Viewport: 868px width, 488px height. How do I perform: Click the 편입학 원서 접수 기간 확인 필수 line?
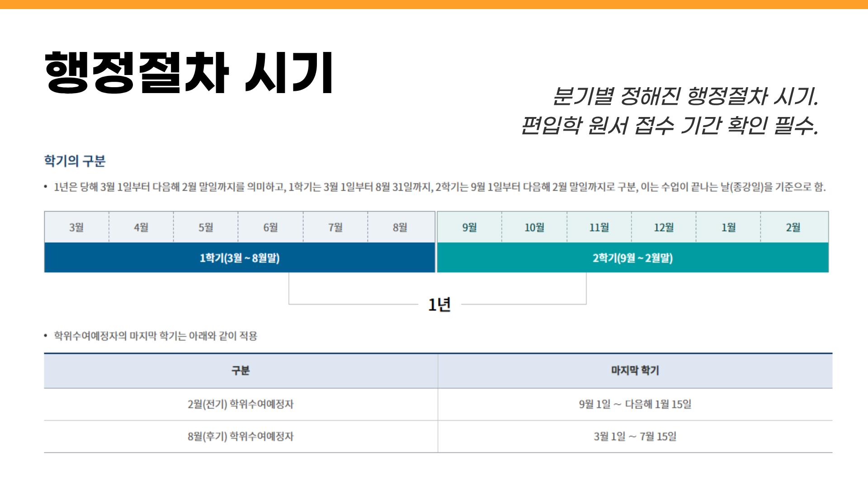point(670,125)
